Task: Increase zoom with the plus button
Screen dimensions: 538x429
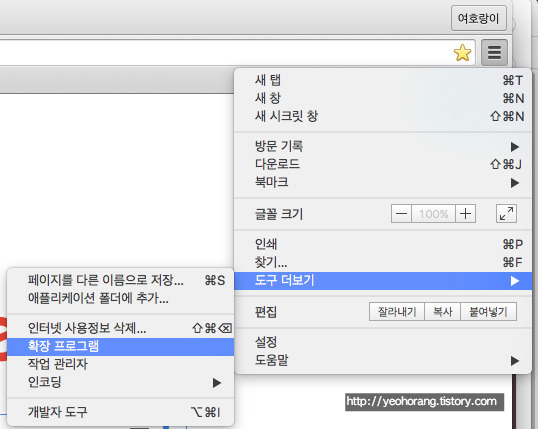Action: [465, 214]
